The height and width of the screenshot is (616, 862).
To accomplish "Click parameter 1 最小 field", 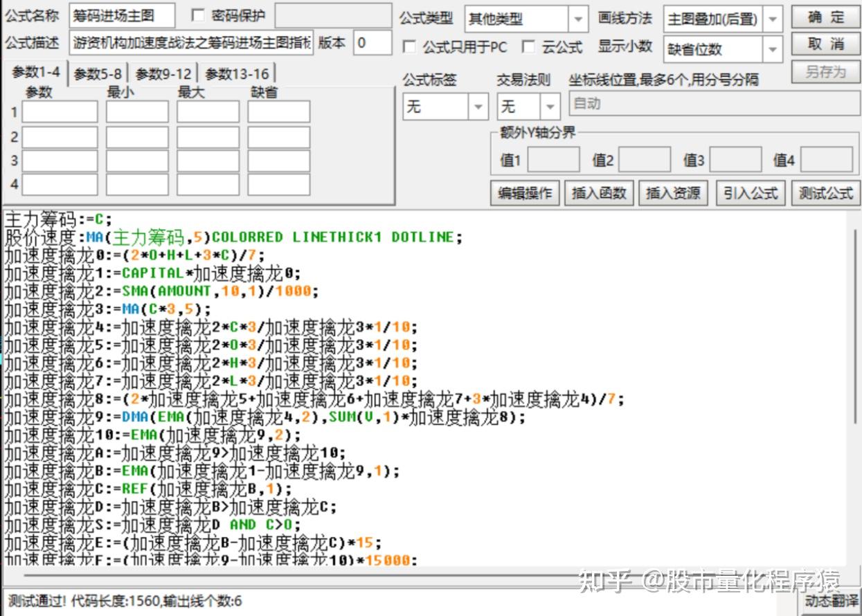I will click(137, 112).
